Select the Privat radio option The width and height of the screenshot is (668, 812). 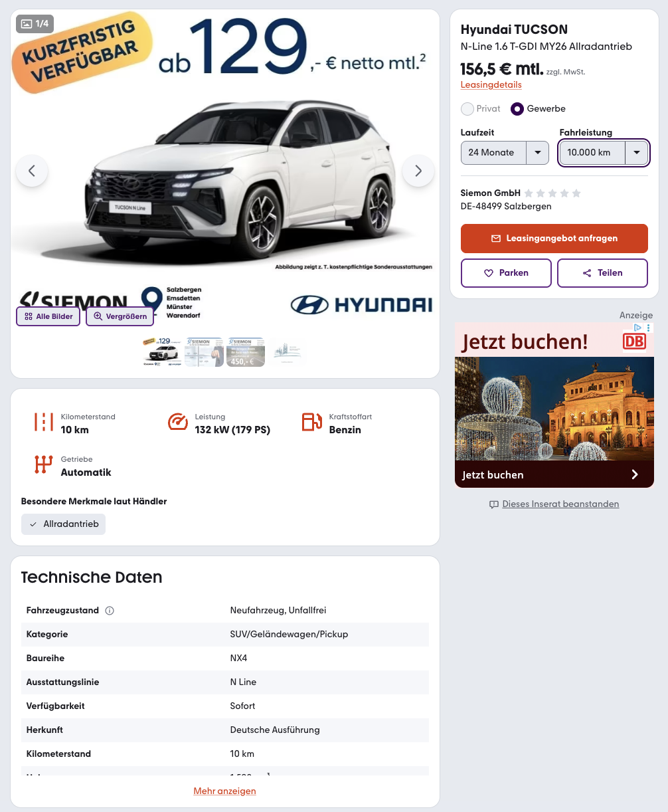click(x=467, y=108)
